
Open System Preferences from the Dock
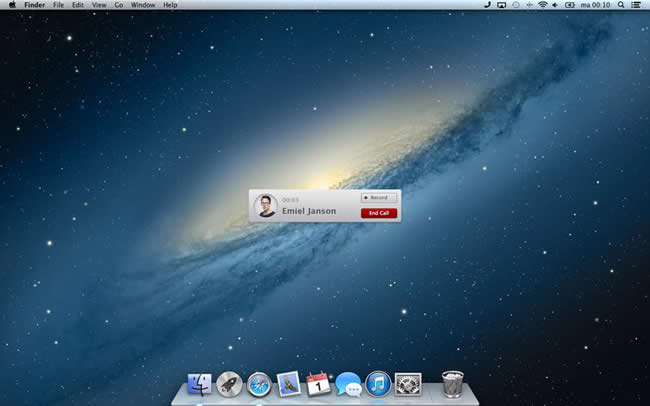(408, 384)
